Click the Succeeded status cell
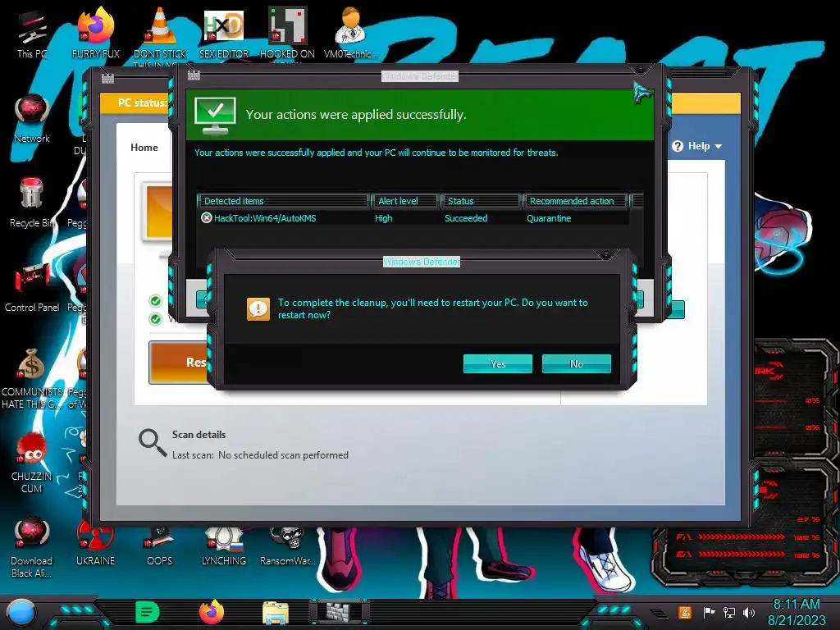 coord(466,218)
